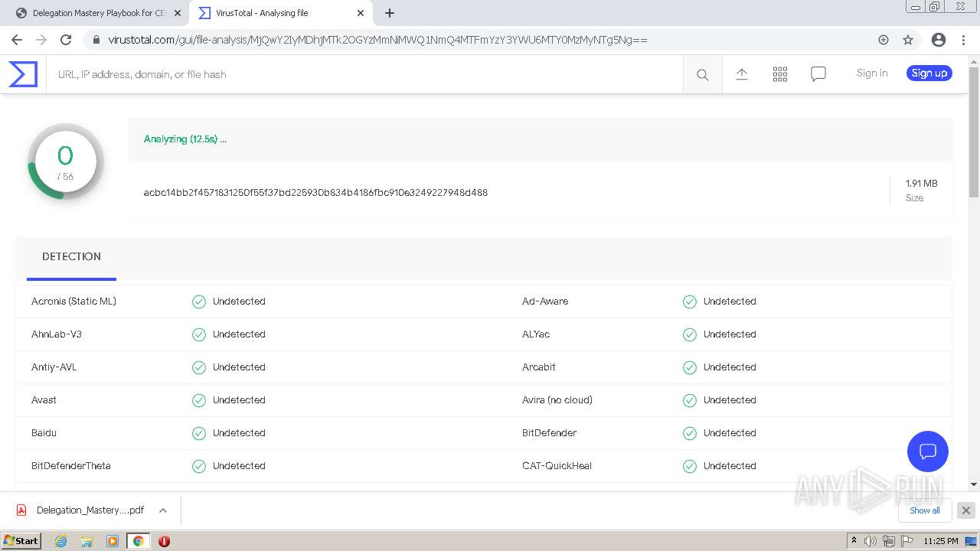Click the site lock icon in address bar
This screenshot has height=551, width=980.
pyautogui.click(x=96, y=40)
